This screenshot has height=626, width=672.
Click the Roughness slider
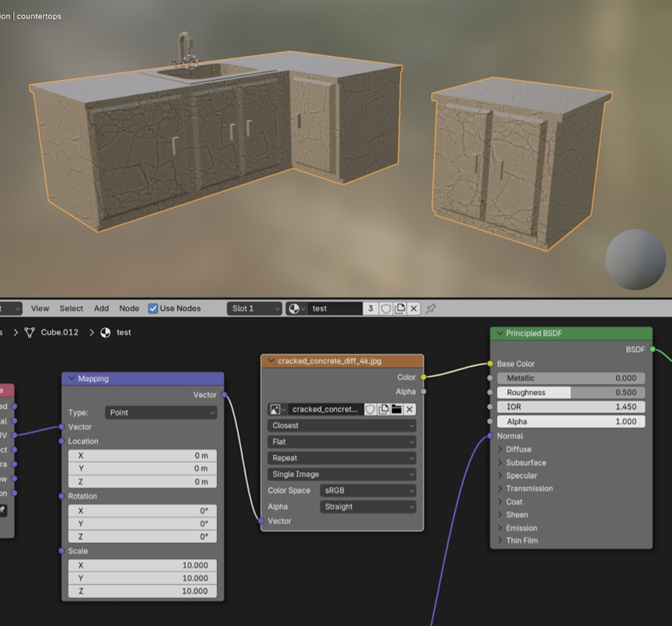(571, 393)
